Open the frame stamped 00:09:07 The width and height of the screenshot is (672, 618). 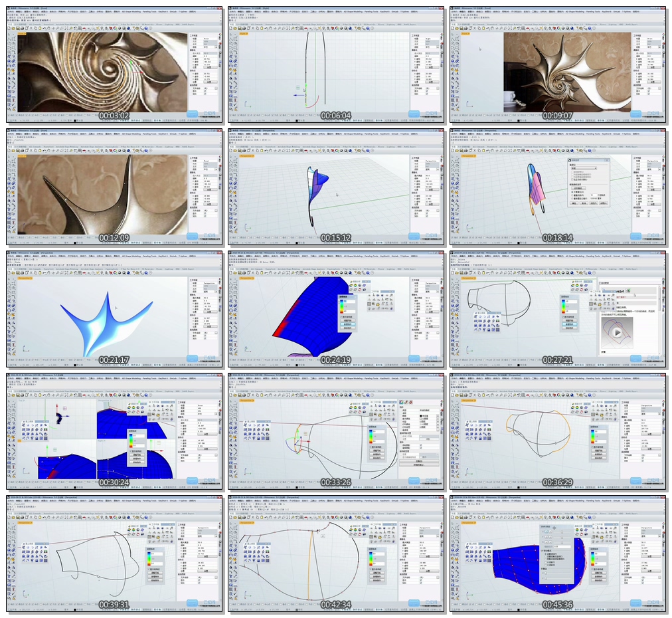tap(558, 64)
